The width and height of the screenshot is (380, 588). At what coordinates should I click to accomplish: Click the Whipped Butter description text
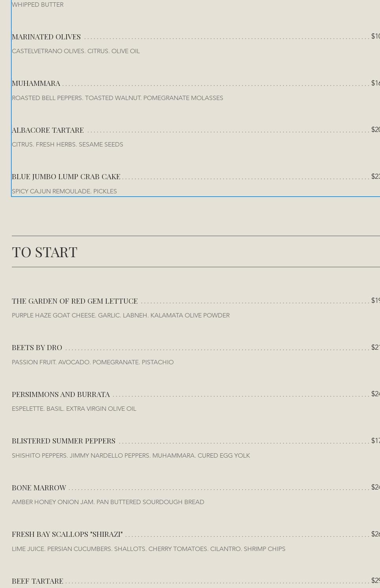click(x=37, y=5)
